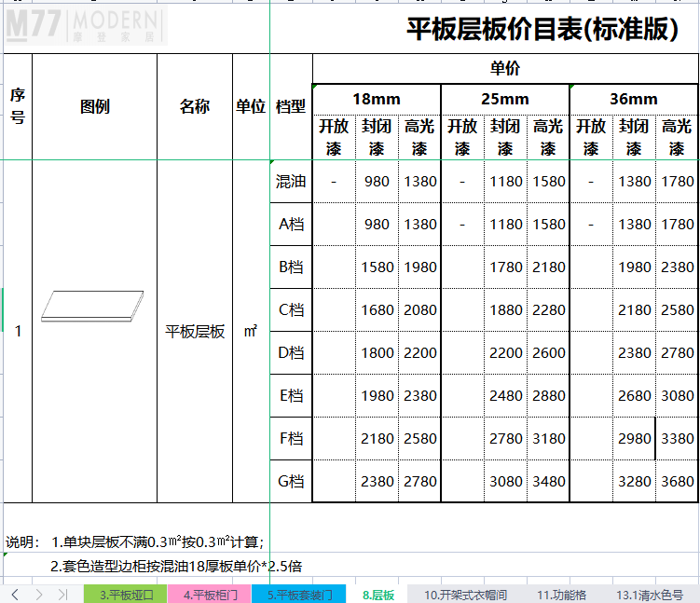The width and height of the screenshot is (700, 603).
Task: Switch to the 11.功能格 sheet tab
Action: coord(561,595)
